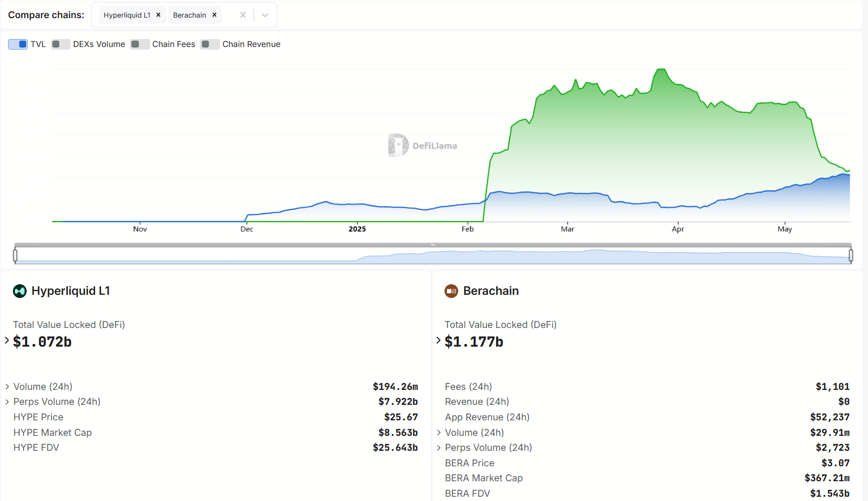This screenshot has width=868, height=501.
Task: Click the Mar label on the chart axis
Action: point(567,229)
